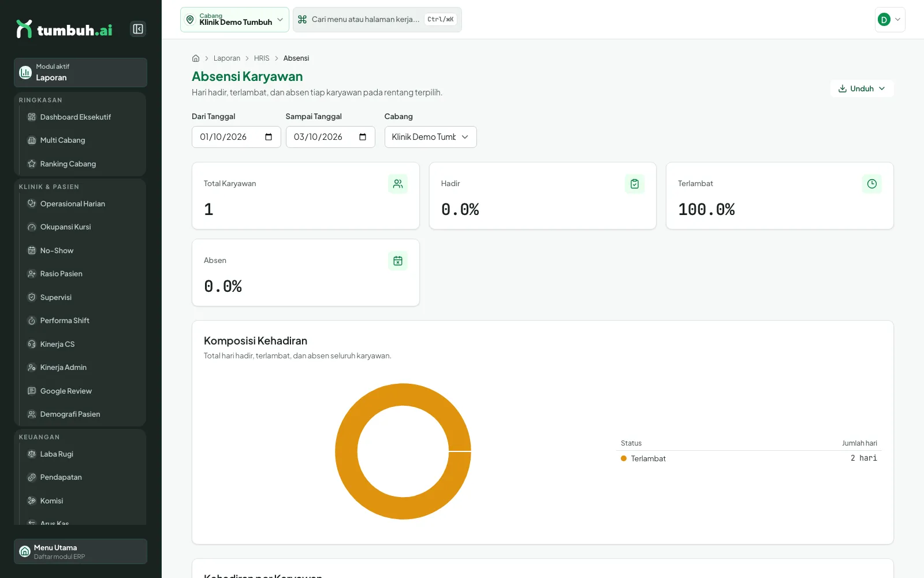The image size is (924, 578).
Task: Collapse the sidebar with the panel icon
Action: click(x=138, y=29)
